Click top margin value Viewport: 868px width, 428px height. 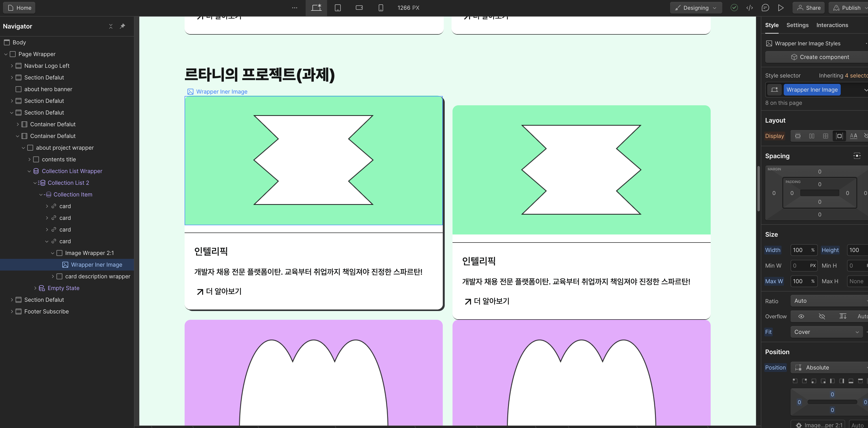click(x=820, y=172)
